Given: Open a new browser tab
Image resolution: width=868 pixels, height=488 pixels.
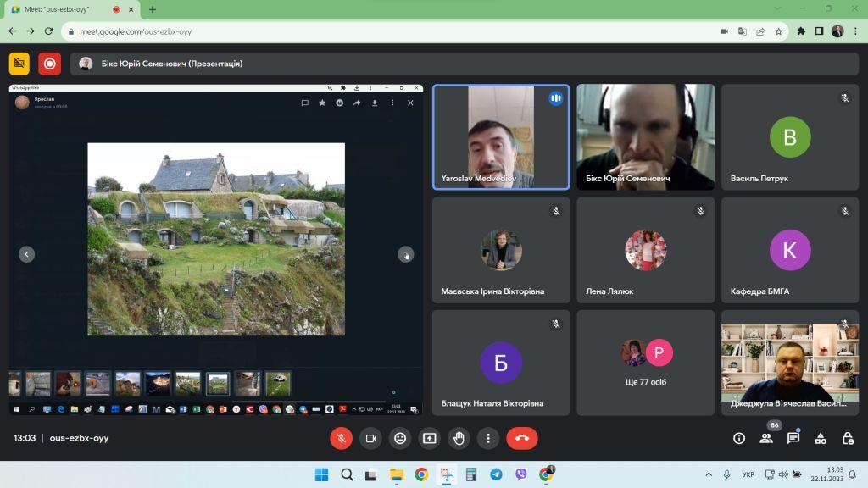Looking at the screenshot, I should 153,9.
